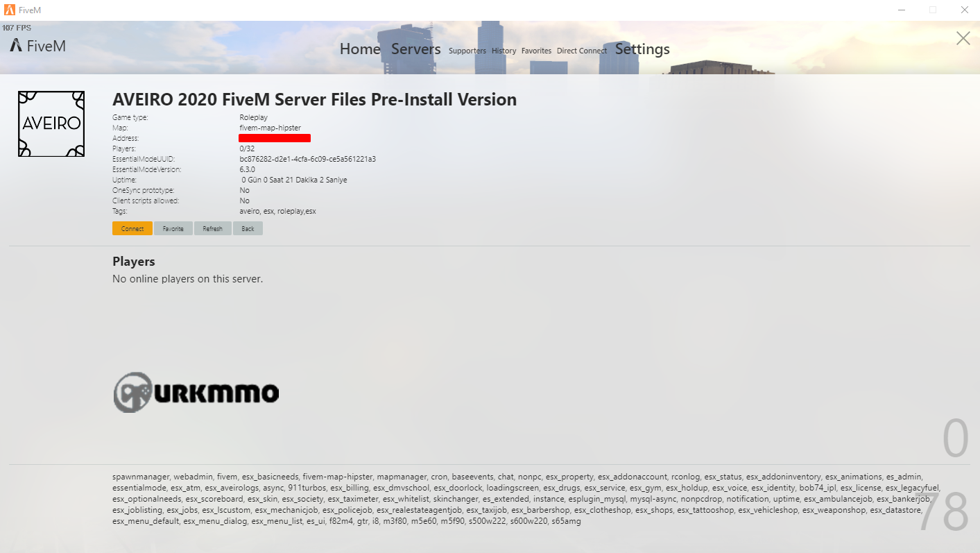980x553 pixels.
Task: Connect to the AVEIRO server
Action: [132, 228]
